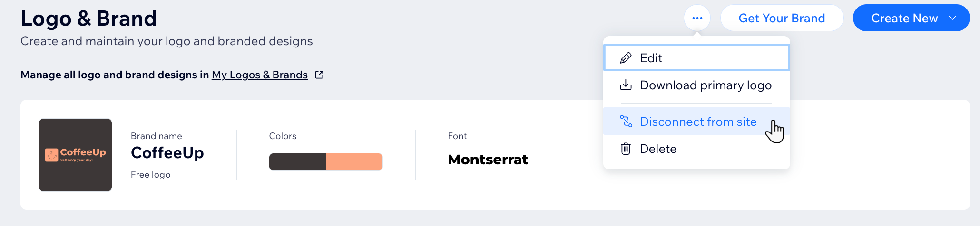Viewport: 980px width, 226px height.
Task: Select Edit from the menu
Action: click(x=696, y=58)
